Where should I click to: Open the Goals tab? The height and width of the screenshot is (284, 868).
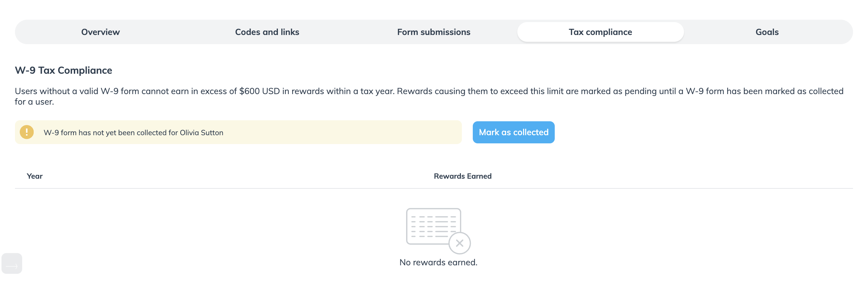[767, 32]
